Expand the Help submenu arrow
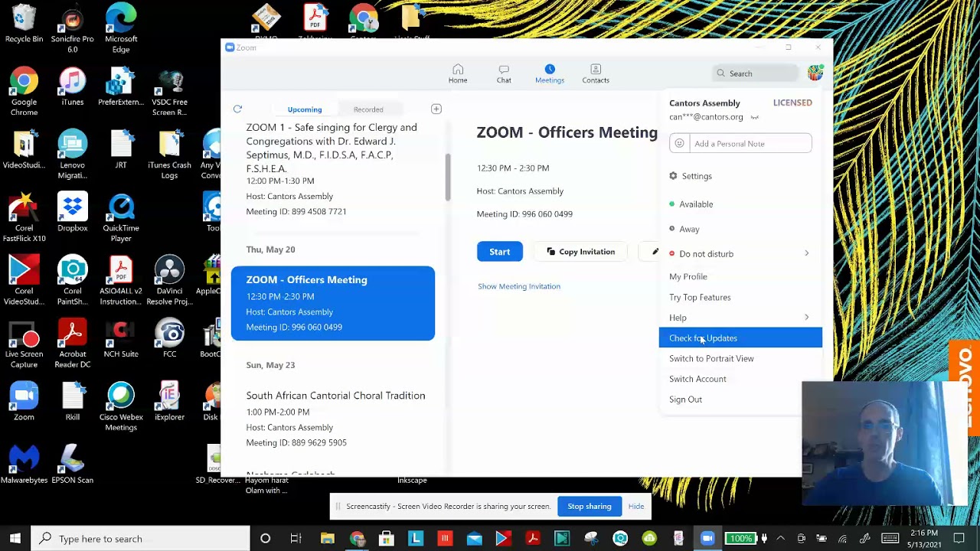This screenshot has height=551, width=980. [x=806, y=318]
